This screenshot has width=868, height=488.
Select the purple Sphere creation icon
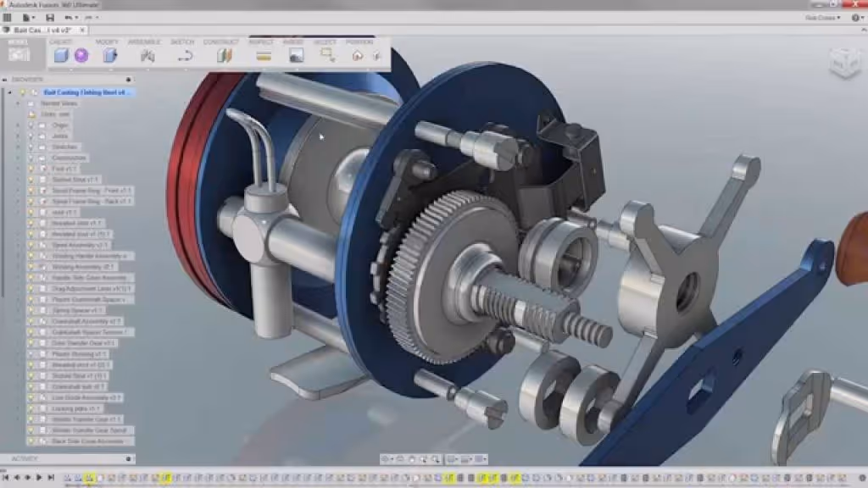81,55
